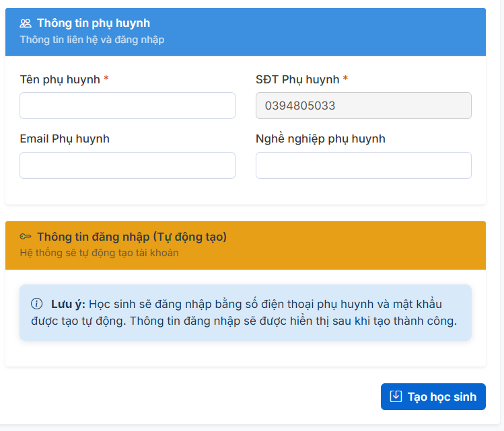Click subtitle Thông tin liên hệ và đăng nhập
The image size is (504, 431).
92,40
